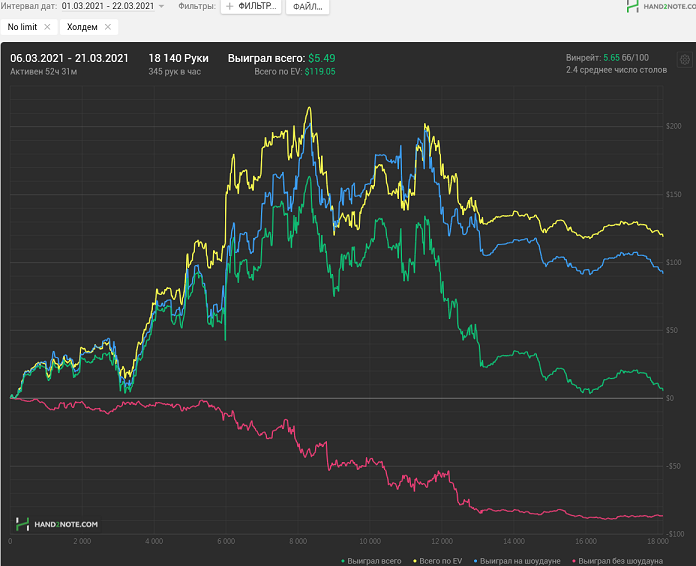Viewport: 696px width, 566px height.
Task: Click the -$50 y-axis label
Action: (673, 466)
